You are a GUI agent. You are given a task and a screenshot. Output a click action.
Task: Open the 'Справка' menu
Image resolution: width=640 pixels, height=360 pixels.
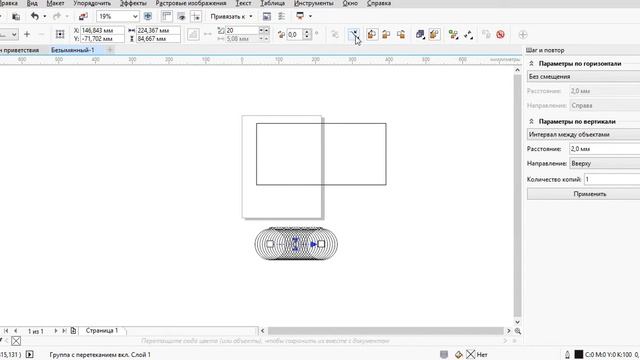pos(379,3)
